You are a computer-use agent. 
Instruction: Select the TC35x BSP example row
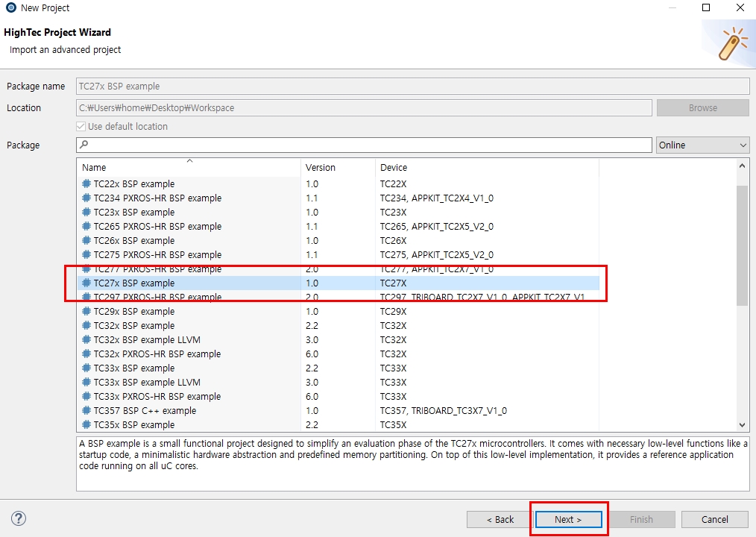tap(338, 424)
